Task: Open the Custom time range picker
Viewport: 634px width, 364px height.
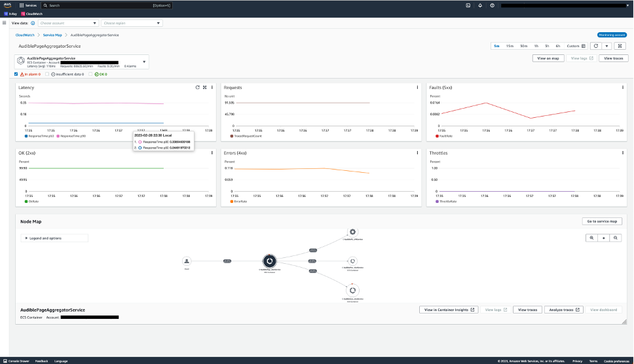Action: (576, 46)
